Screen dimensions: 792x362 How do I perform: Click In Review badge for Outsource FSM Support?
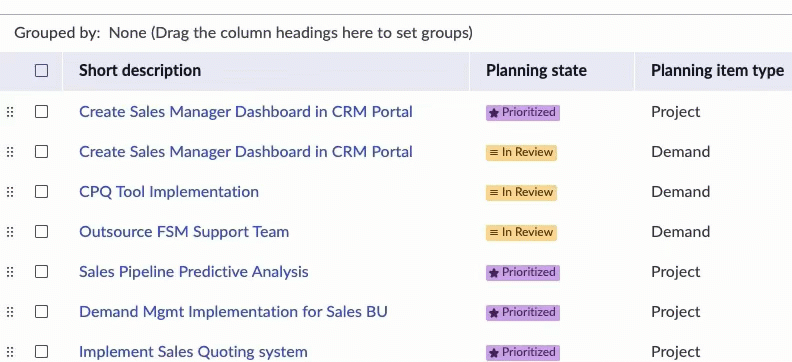click(x=521, y=232)
